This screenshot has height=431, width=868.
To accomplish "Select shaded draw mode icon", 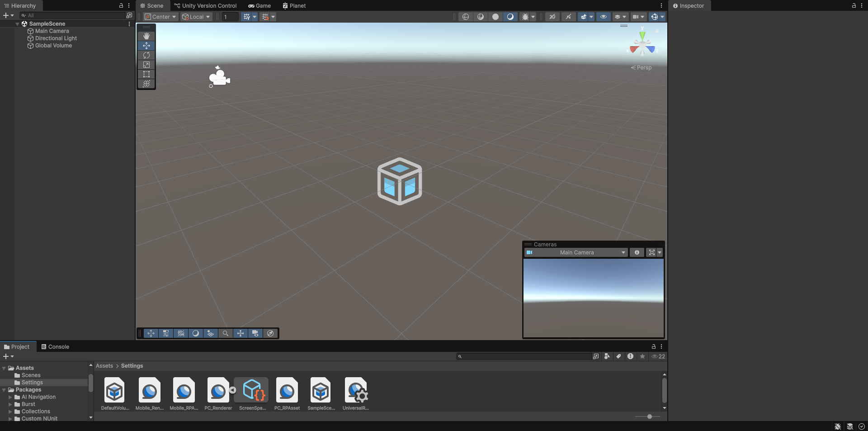I will click(x=510, y=17).
